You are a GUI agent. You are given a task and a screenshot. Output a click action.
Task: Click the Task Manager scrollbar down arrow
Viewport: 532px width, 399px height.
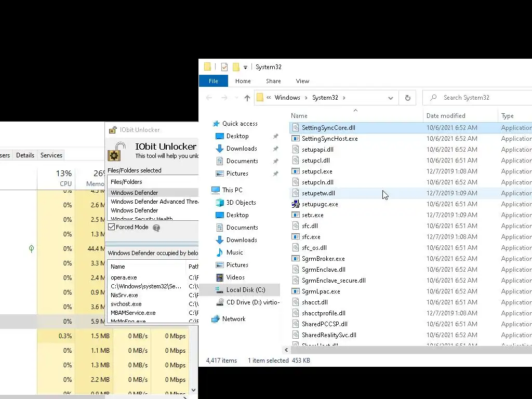193,390
